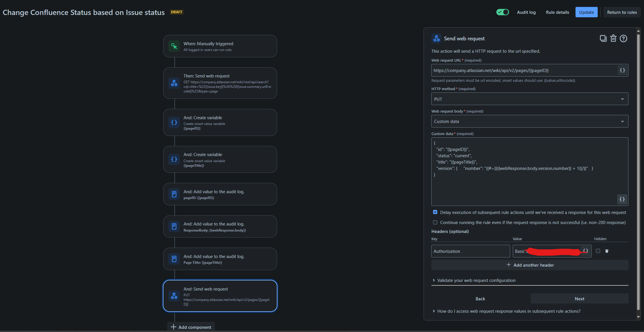644x332 pixels.
Task: Enable Continue running the rule checkbox
Action: coord(435,222)
